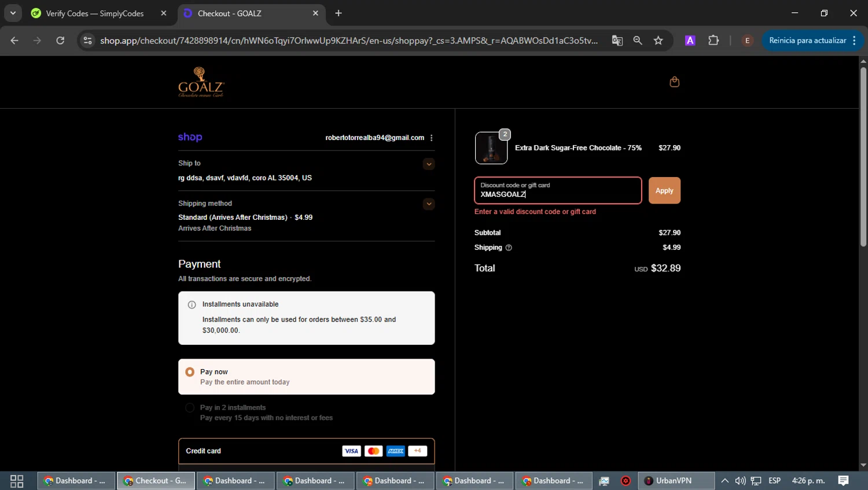The image size is (868, 490).
Task: Expand the Shipping method section
Action: [x=429, y=204]
